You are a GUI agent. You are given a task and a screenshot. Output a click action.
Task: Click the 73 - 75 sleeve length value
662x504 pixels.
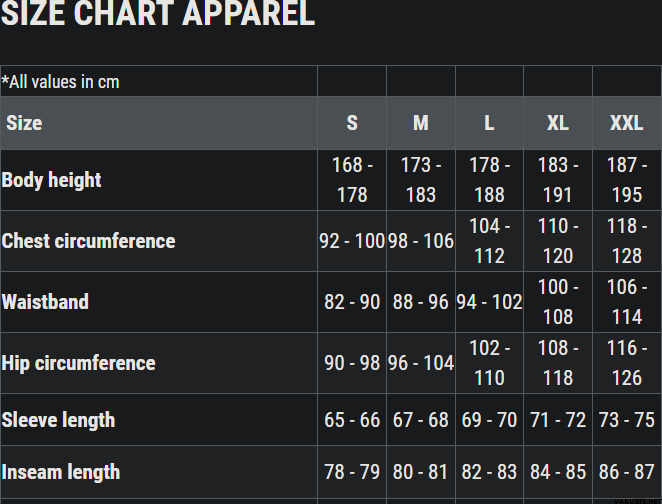[x=627, y=420]
